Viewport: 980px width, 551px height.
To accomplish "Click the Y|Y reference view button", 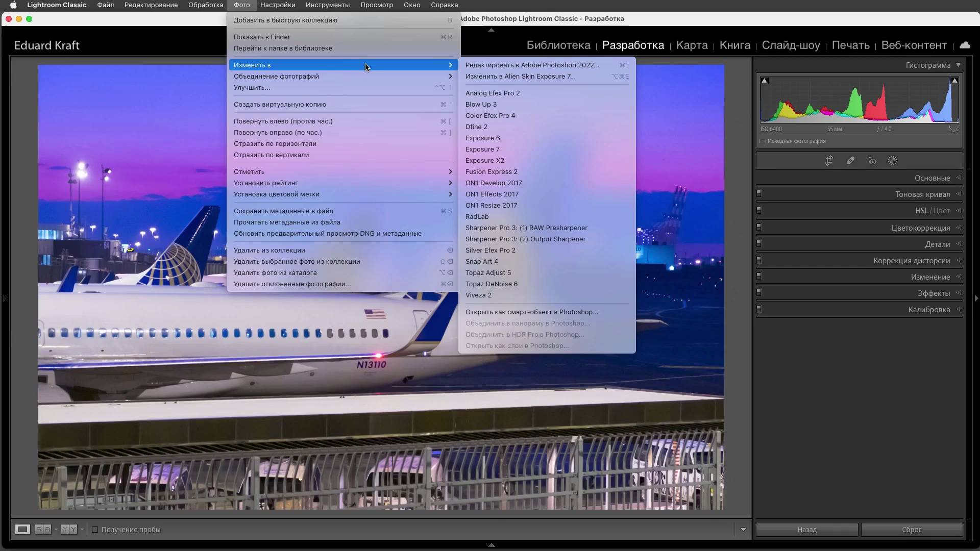I will pyautogui.click(x=69, y=530).
